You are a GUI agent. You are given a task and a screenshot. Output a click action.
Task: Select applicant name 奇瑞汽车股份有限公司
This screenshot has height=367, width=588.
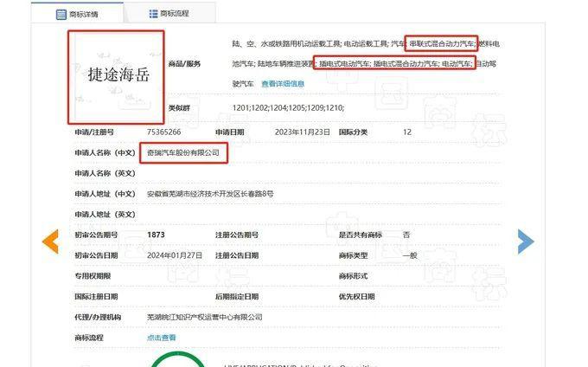point(183,152)
